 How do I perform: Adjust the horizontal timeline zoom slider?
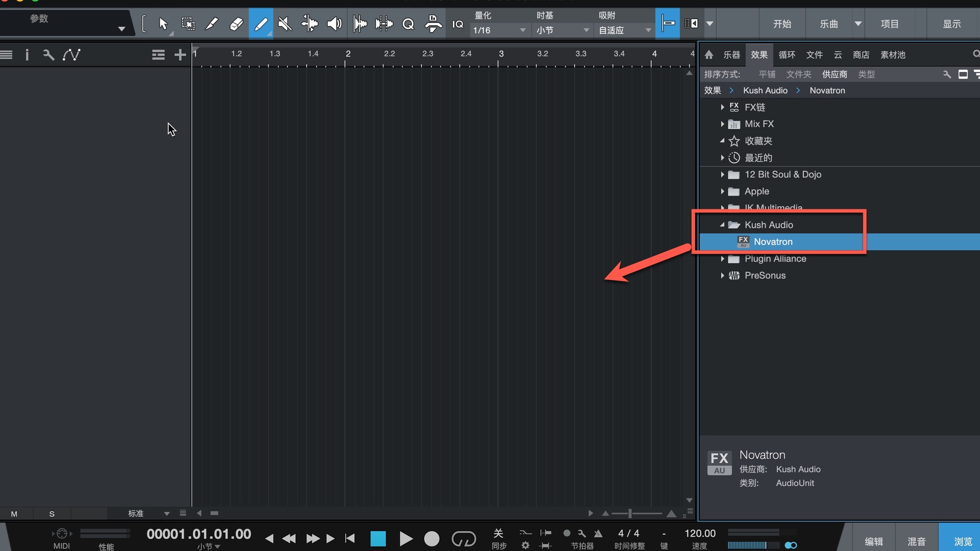[630, 513]
